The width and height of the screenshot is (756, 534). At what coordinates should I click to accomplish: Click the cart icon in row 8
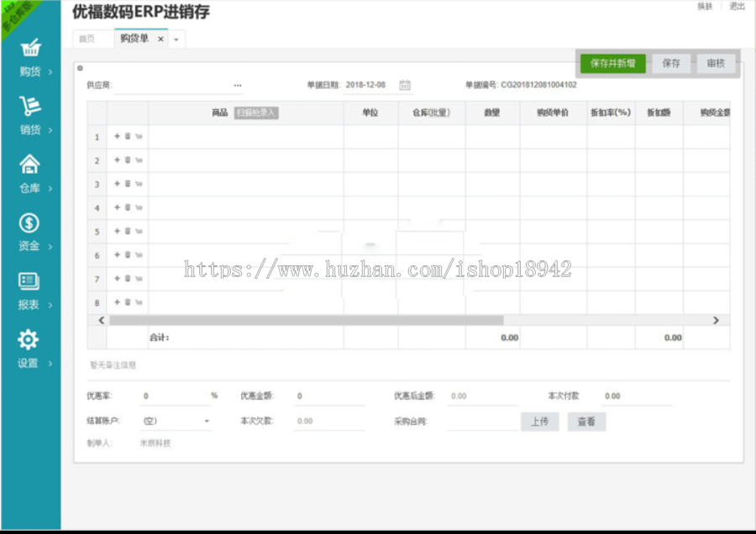(139, 302)
